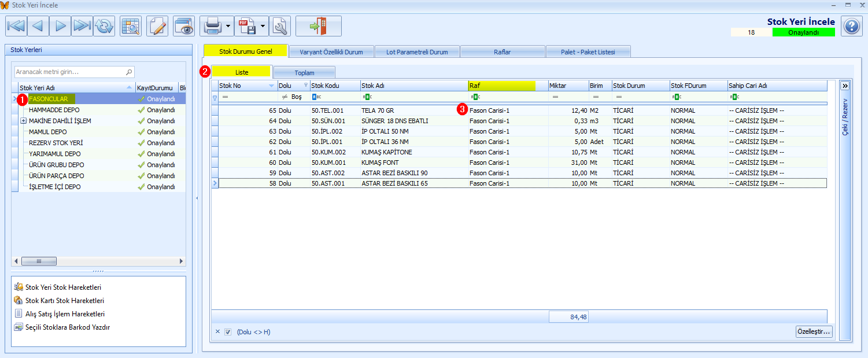Click the filter icon in Dolu column header
Screen dimensions: 868x358
point(306,85)
